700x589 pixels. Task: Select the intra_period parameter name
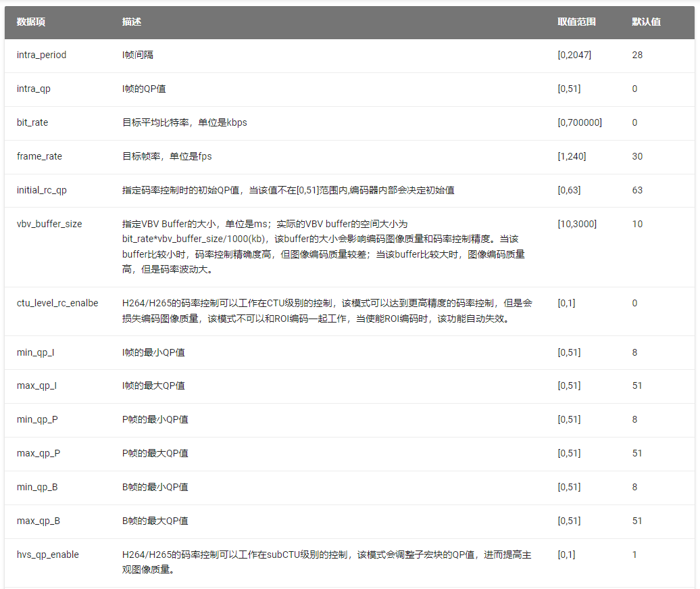coord(42,55)
